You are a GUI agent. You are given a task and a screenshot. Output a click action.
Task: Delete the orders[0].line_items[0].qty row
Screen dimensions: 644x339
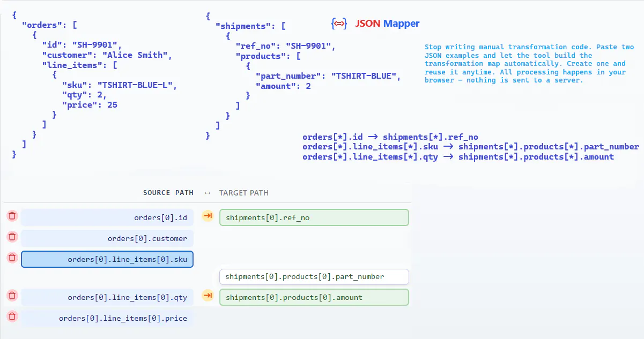click(x=12, y=296)
